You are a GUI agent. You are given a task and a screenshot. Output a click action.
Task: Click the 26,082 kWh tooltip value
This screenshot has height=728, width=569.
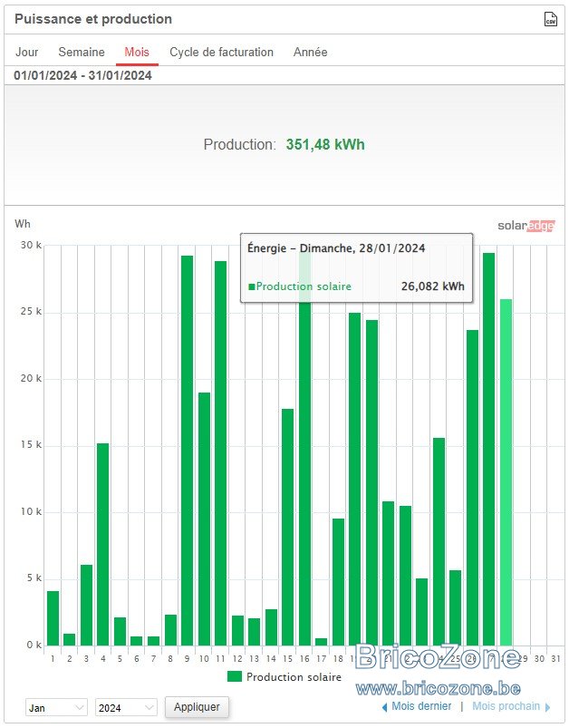point(432,286)
